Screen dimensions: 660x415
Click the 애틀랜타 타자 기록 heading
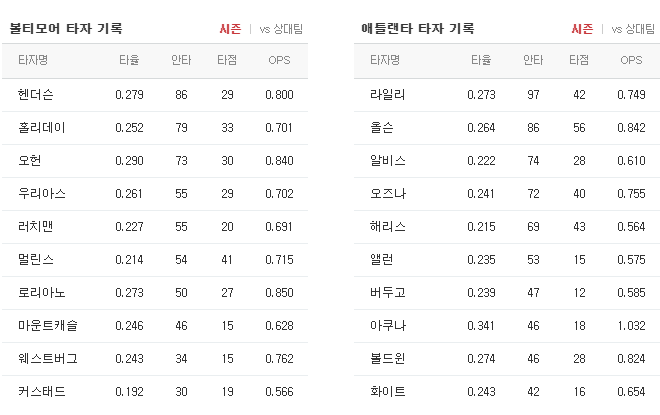click(x=418, y=29)
